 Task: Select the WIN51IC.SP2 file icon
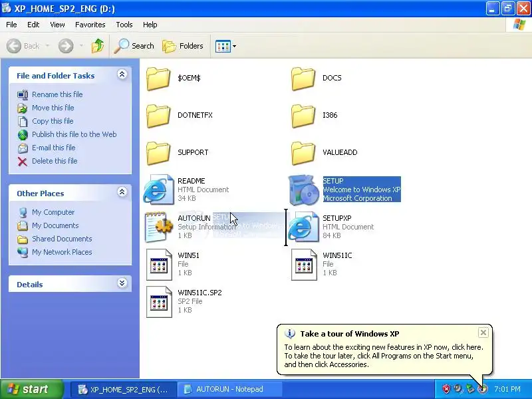pos(159,302)
